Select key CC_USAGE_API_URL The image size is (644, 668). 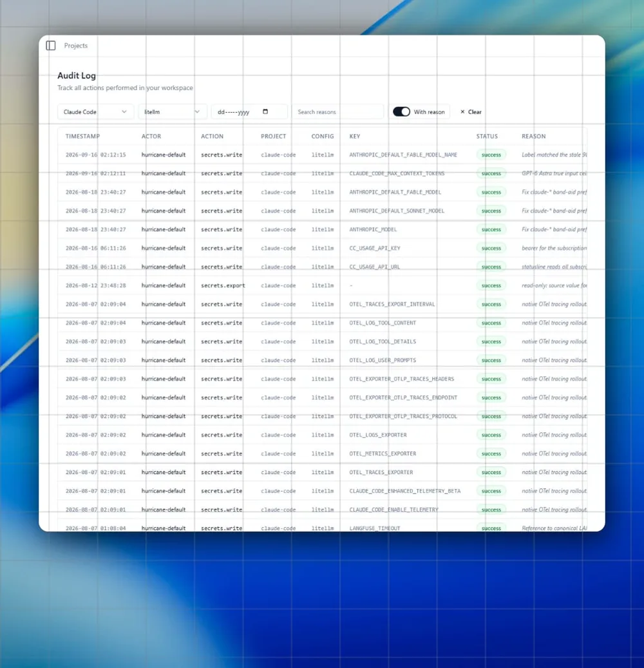(x=375, y=267)
